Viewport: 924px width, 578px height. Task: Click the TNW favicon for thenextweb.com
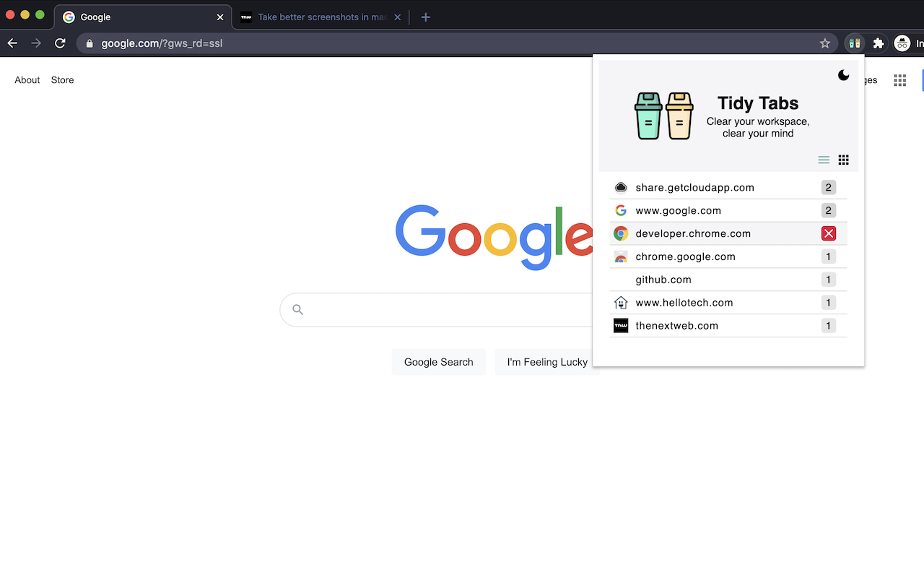point(621,326)
